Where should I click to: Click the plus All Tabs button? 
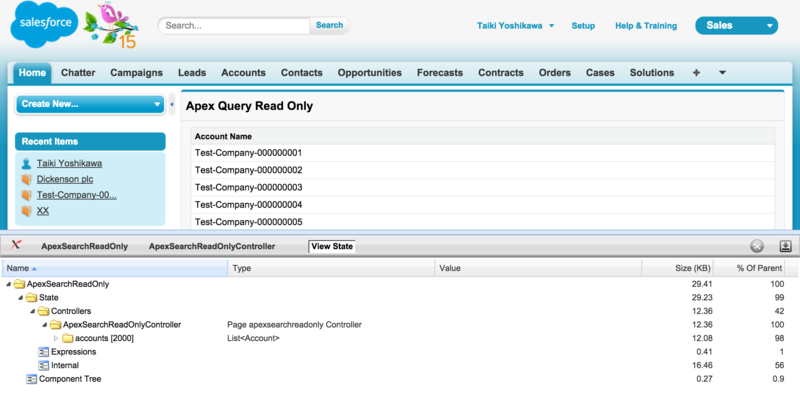[x=696, y=73]
